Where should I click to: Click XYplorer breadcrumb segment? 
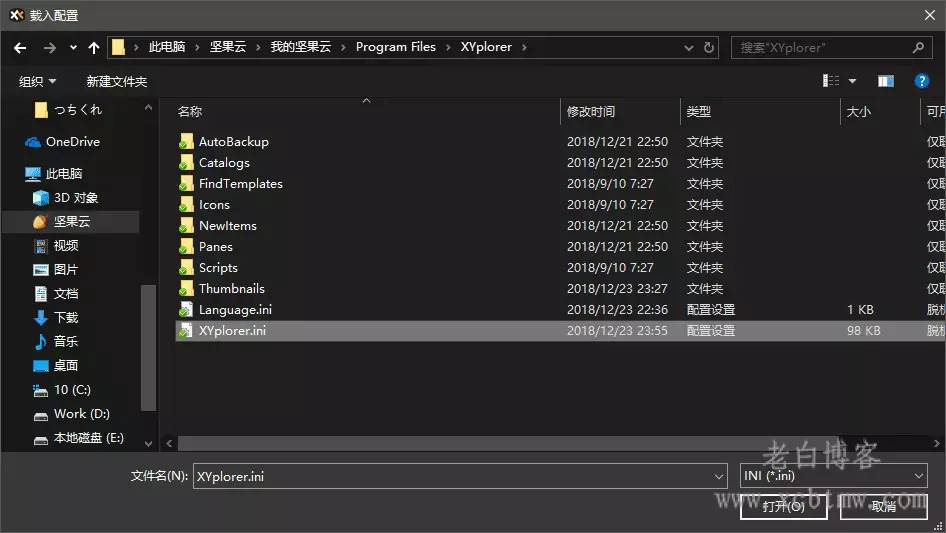pos(486,47)
